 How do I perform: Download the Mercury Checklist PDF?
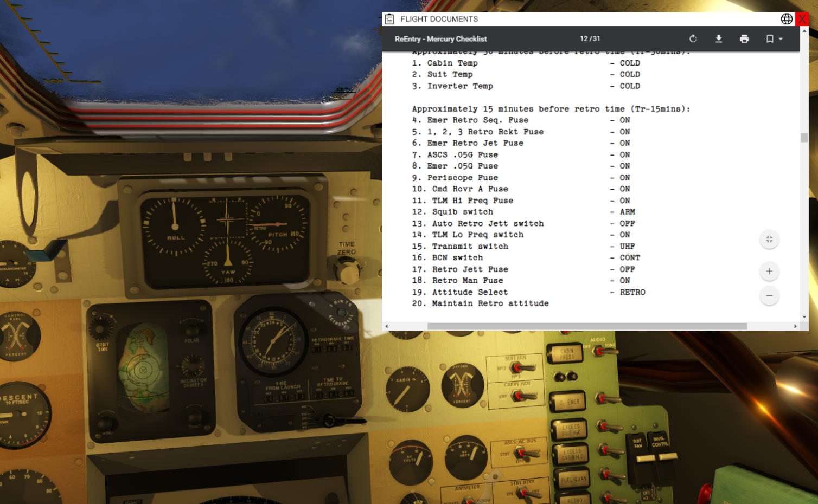click(719, 39)
